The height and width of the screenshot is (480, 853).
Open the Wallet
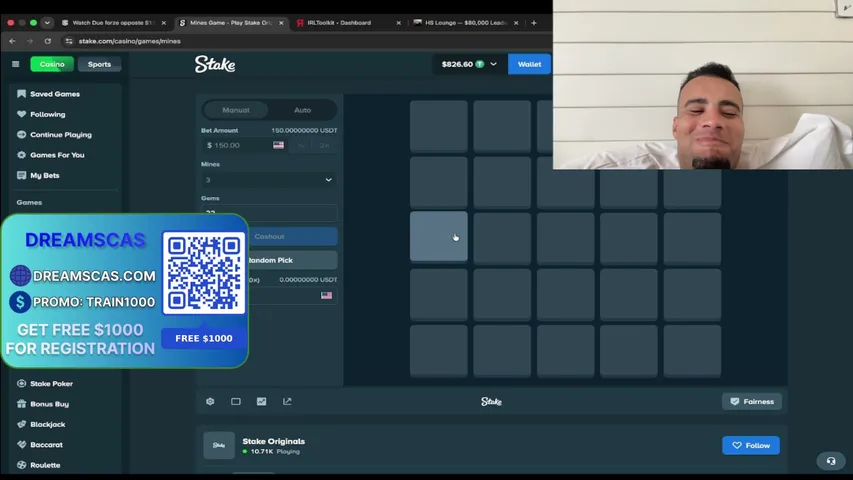pos(529,64)
